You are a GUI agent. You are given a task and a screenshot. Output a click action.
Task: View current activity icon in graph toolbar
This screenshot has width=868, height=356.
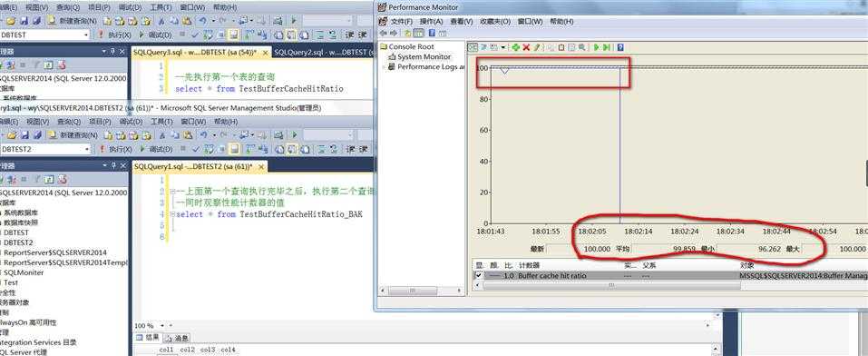click(473, 48)
